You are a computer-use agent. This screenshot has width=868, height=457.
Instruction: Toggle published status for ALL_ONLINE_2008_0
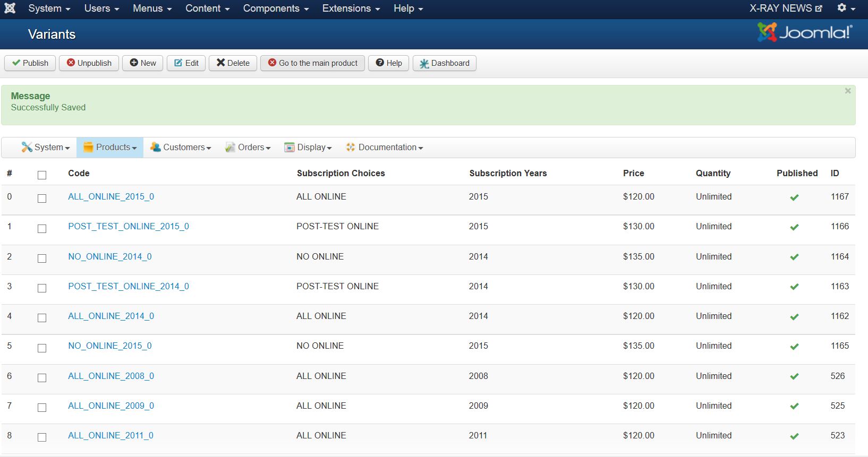pyautogui.click(x=794, y=376)
